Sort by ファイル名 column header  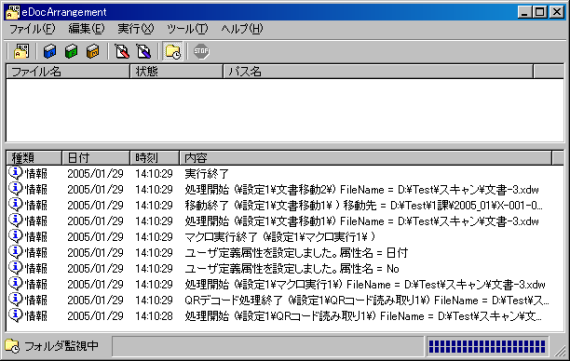pos(68,71)
